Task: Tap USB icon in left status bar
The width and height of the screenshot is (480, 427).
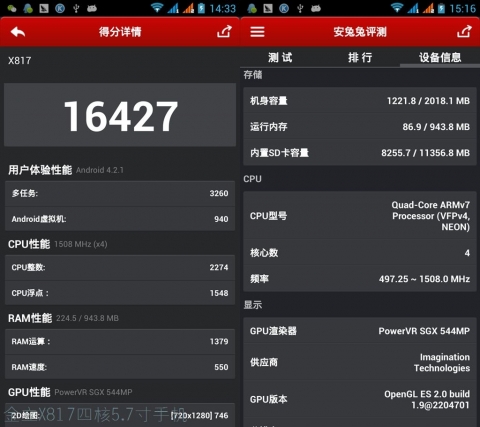Action: pyautogui.click(x=76, y=8)
